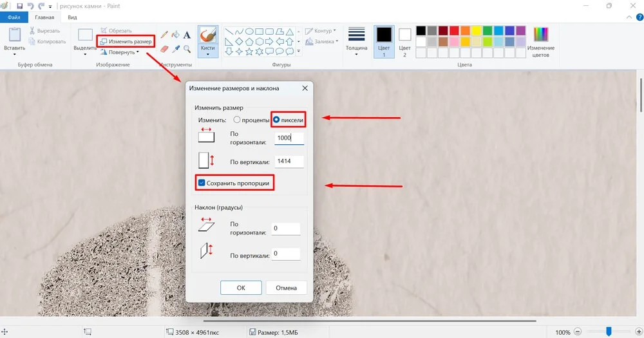
Task: Choose the Text tool
Action: (187, 35)
